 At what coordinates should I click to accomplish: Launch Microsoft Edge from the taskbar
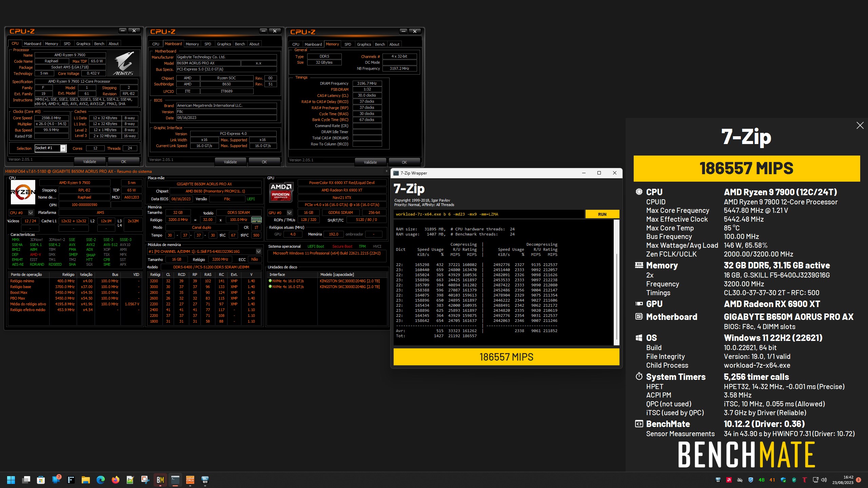101,480
